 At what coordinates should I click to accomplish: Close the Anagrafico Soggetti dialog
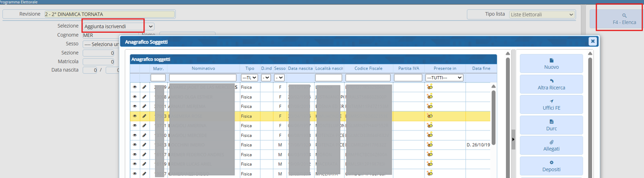pyautogui.click(x=592, y=42)
